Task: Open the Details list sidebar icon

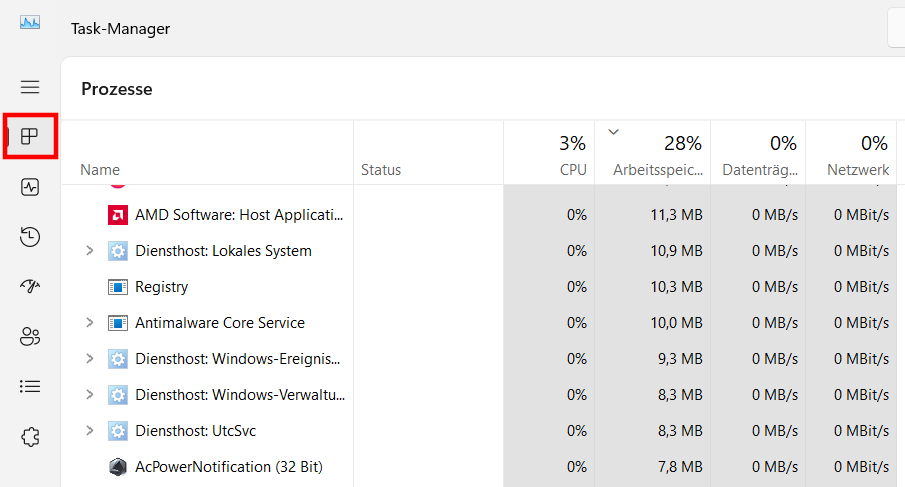Action: [x=30, y=386]
